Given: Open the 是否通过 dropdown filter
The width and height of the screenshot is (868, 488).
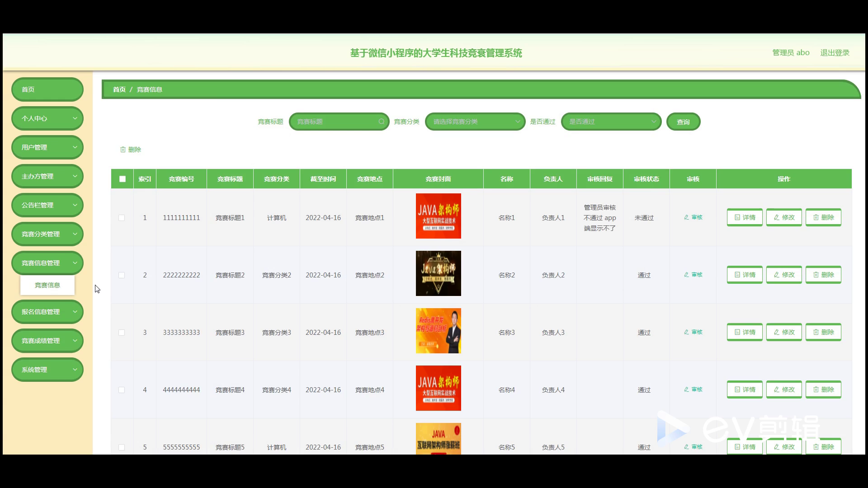Looking at the screenshot, I should tap(611, 122).
